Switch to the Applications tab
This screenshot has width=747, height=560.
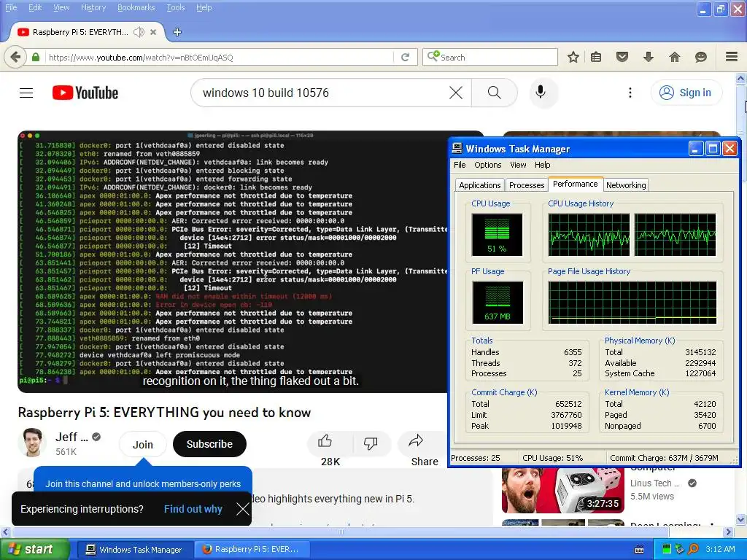[480, 185]
